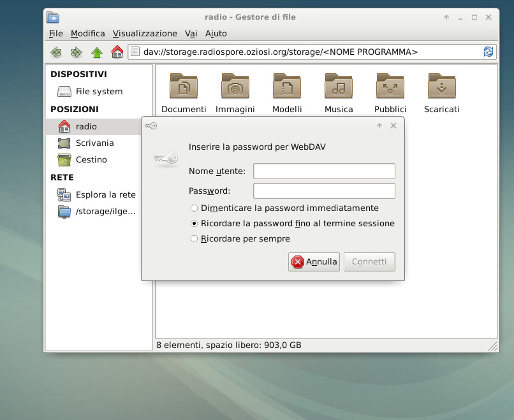
Task: Choose 'Ricordare per sempre' radio option
Action: (x=195, y=239)
